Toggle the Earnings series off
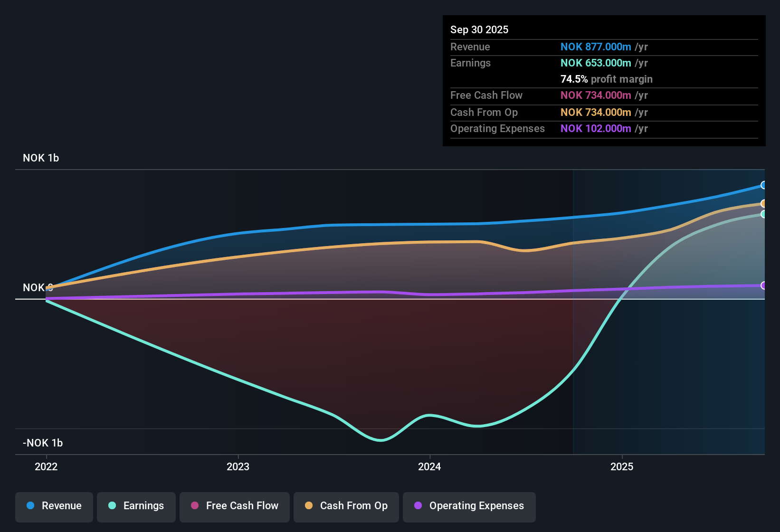 coord(136,506)
